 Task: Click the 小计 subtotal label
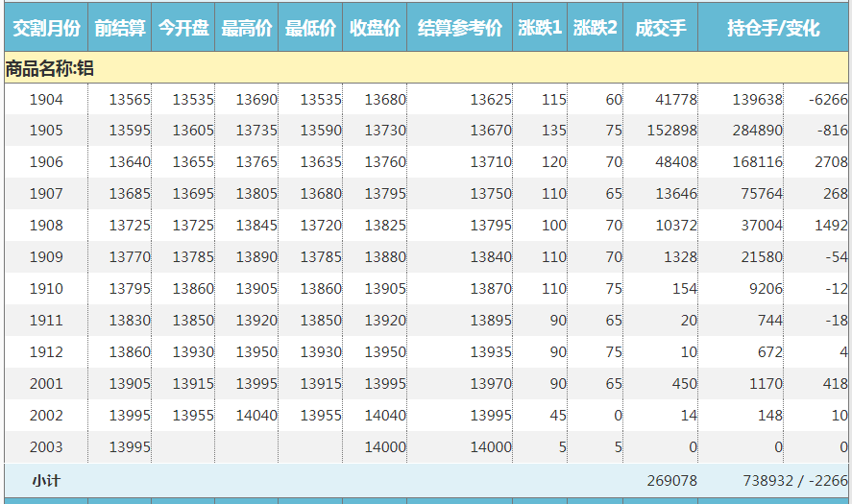(46, 480)
